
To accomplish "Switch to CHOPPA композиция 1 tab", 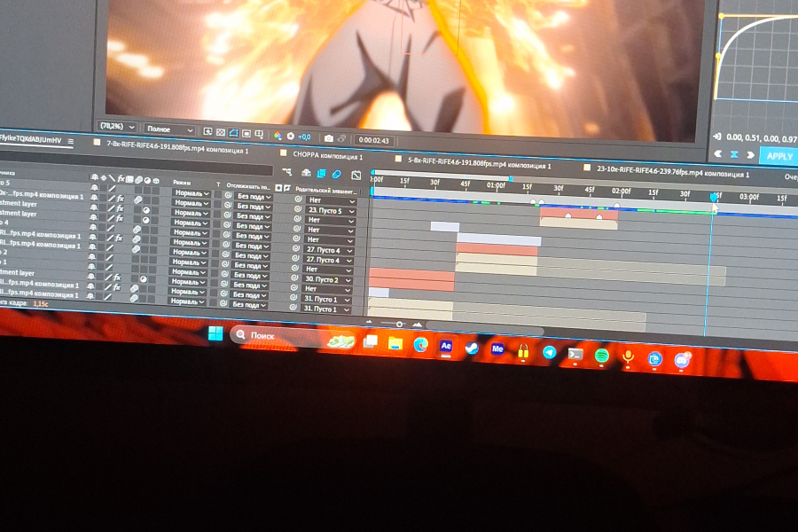I will [x=327, y=156].
